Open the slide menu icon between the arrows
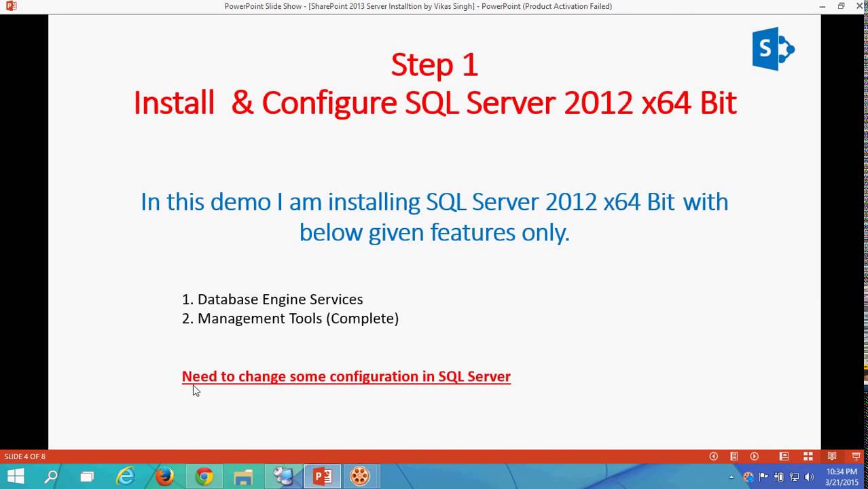 pos(734,456)
